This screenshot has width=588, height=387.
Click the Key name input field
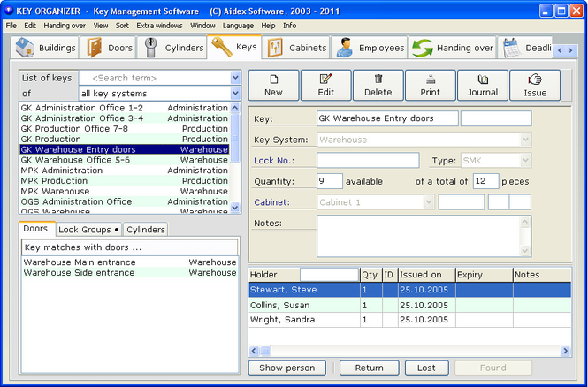(387, 118)
